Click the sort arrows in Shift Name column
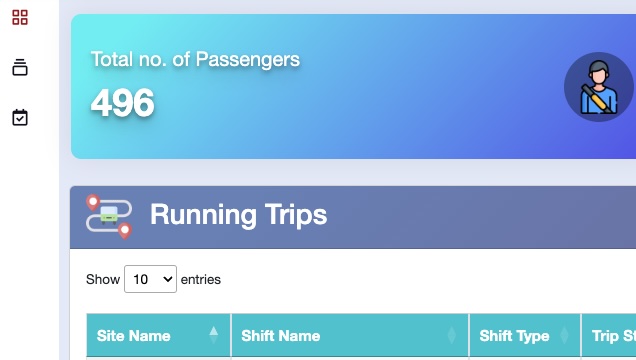 click(x=451, y=335)
